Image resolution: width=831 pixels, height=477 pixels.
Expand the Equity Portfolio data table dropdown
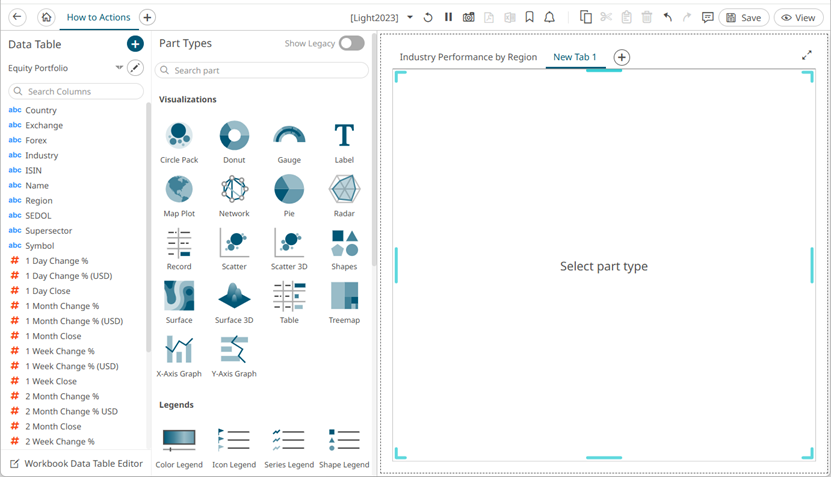click(x=119, y=67)
